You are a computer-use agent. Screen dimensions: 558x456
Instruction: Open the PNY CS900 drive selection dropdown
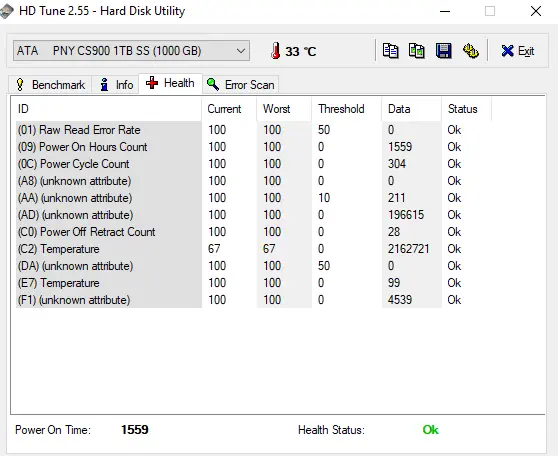pos(131,51)
